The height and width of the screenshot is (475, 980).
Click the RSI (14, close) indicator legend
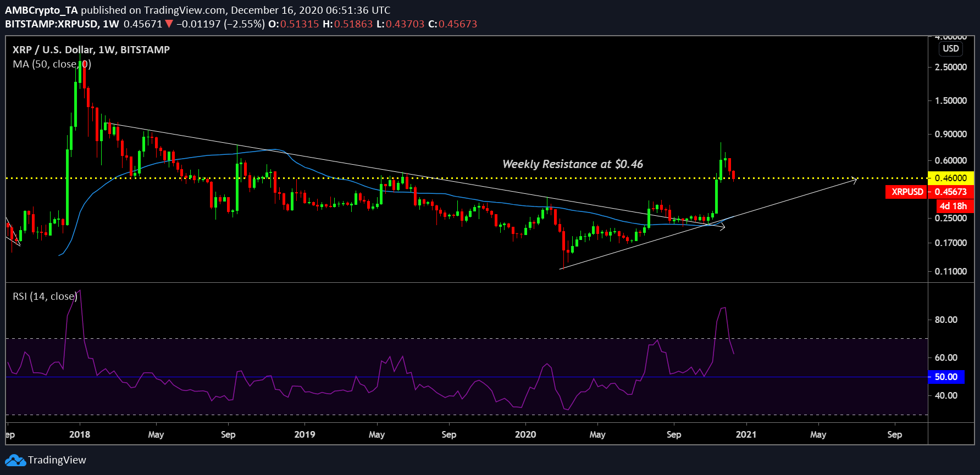click(x=45, y=297)
